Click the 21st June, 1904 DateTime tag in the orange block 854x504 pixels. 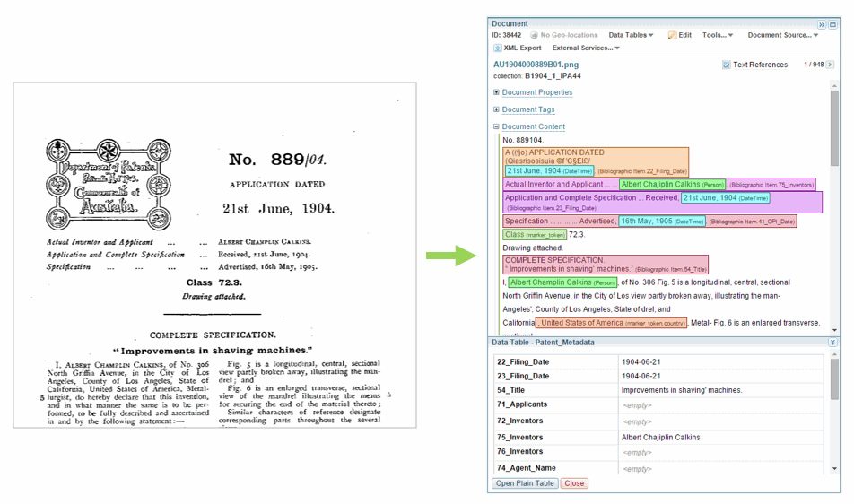[549, 171]
